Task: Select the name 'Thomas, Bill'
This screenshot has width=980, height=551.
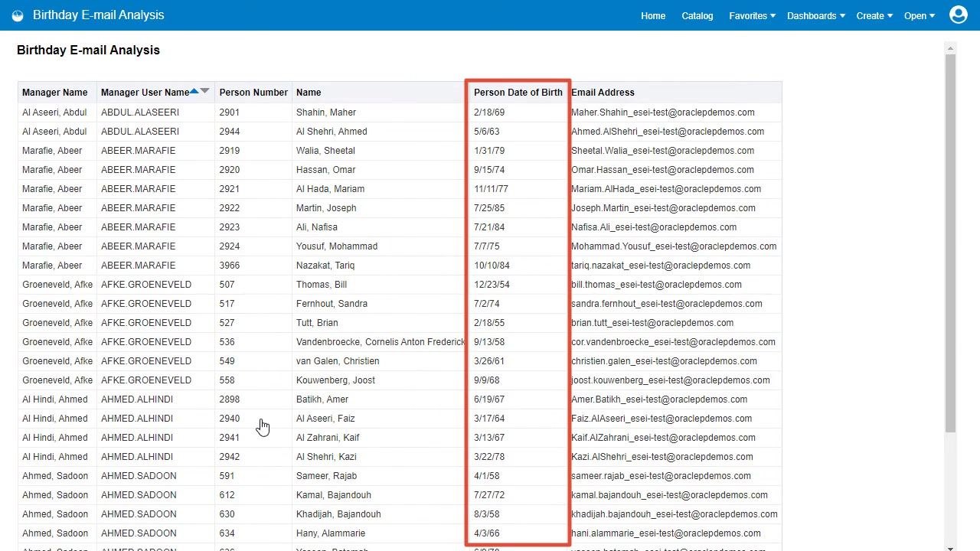Action: point(322,285)
